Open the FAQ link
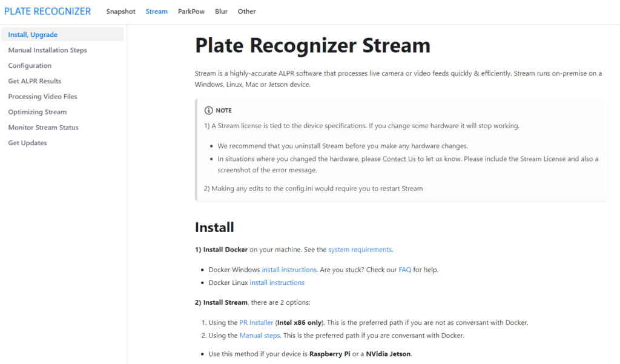 click(405, 270)
